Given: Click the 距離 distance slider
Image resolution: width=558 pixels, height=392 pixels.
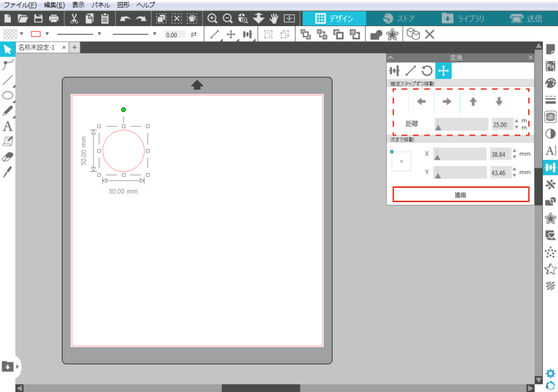Looking at the screenshot, I should (461, 124).
